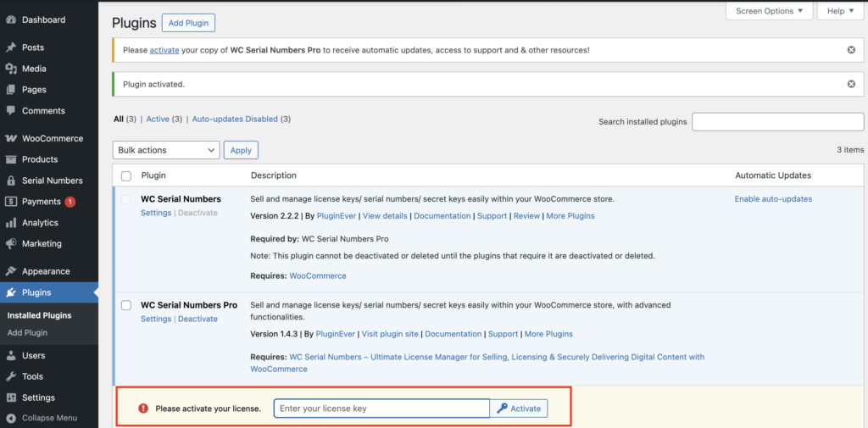Image resolution: width=868 pixels, height=428 pixels.
Task: Open Add Plugin submenu item in sidebar
Action: pos(27,333)
